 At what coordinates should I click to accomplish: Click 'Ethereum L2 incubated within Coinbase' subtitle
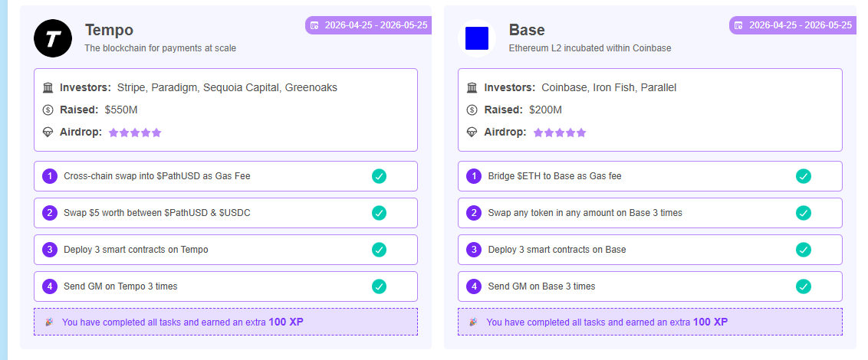(x=590, y=48)
